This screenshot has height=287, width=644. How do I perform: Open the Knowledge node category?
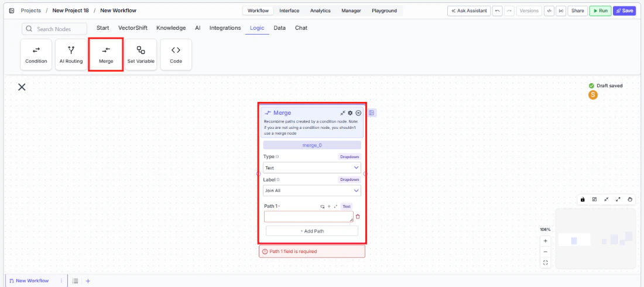tap(171, 28)
